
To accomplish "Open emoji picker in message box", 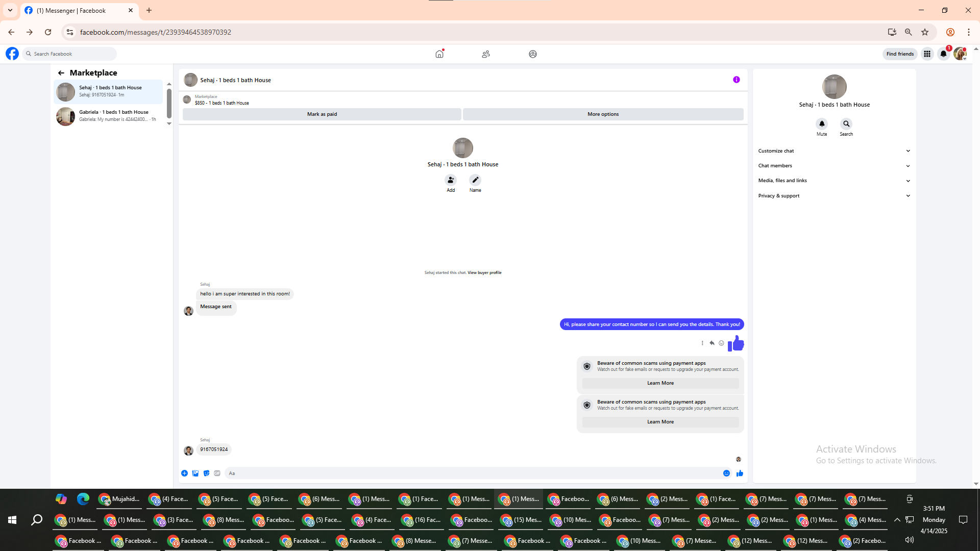I will pos(726,473).
